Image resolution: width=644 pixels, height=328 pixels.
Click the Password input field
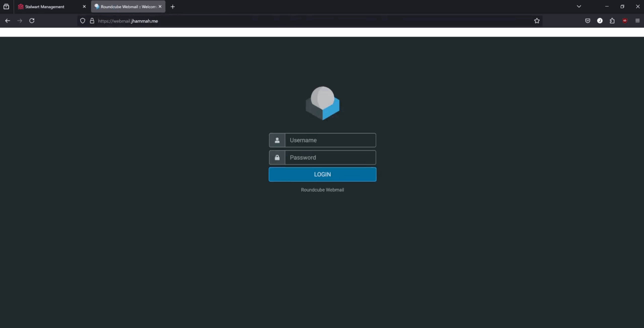330,157
